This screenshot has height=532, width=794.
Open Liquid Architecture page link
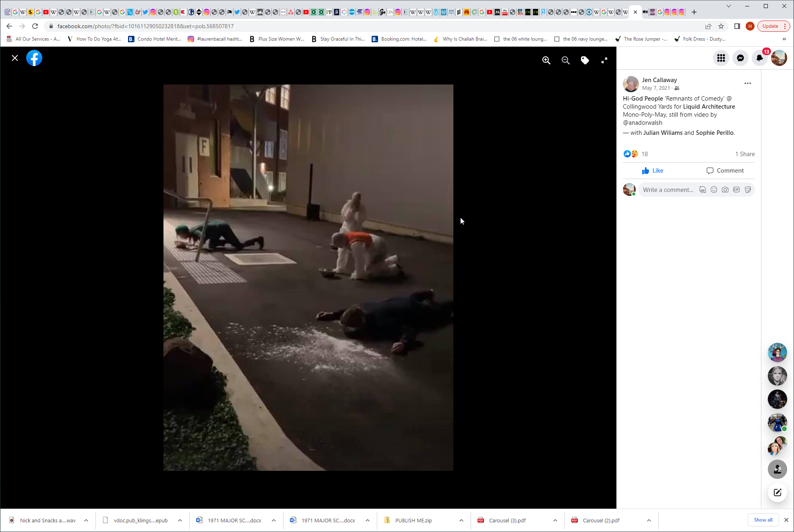(709, 107)
